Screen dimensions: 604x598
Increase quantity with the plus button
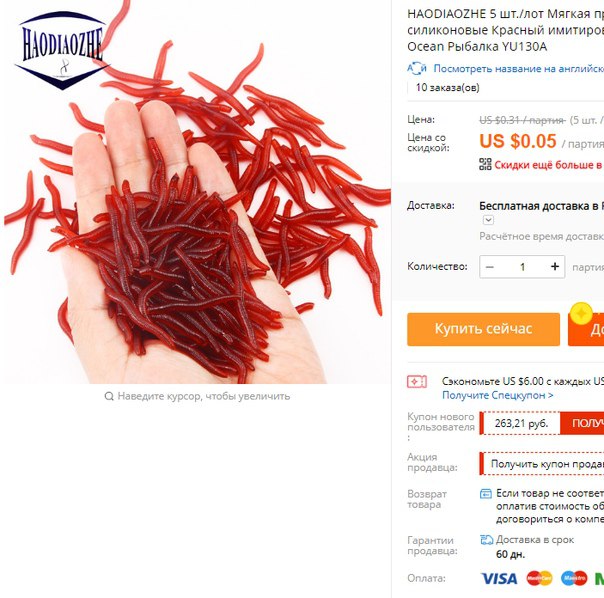pyautogui.click(x=555, y=267)
